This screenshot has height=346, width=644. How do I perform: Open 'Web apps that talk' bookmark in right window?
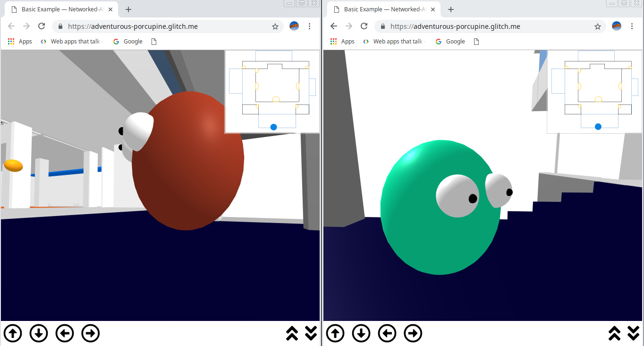[394, 42]
